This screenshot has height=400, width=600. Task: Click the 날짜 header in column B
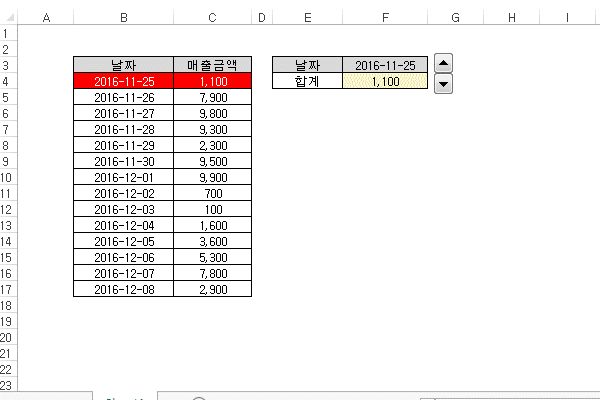(x=124, y=65)
